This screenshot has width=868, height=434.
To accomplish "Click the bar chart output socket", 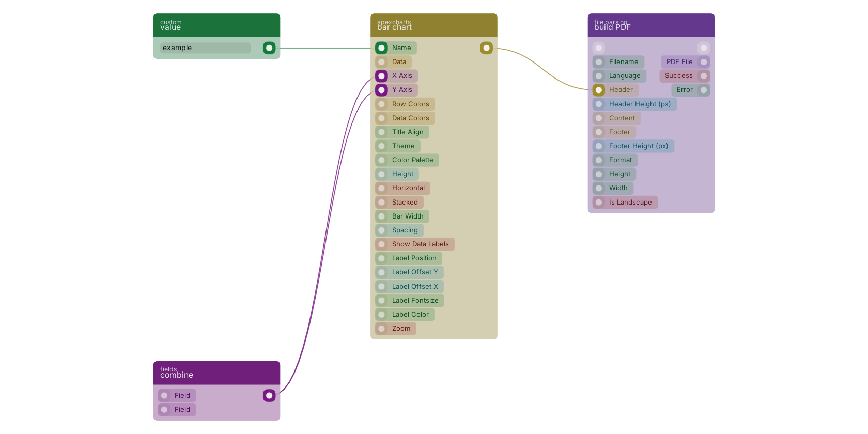I will coord(486,48).
